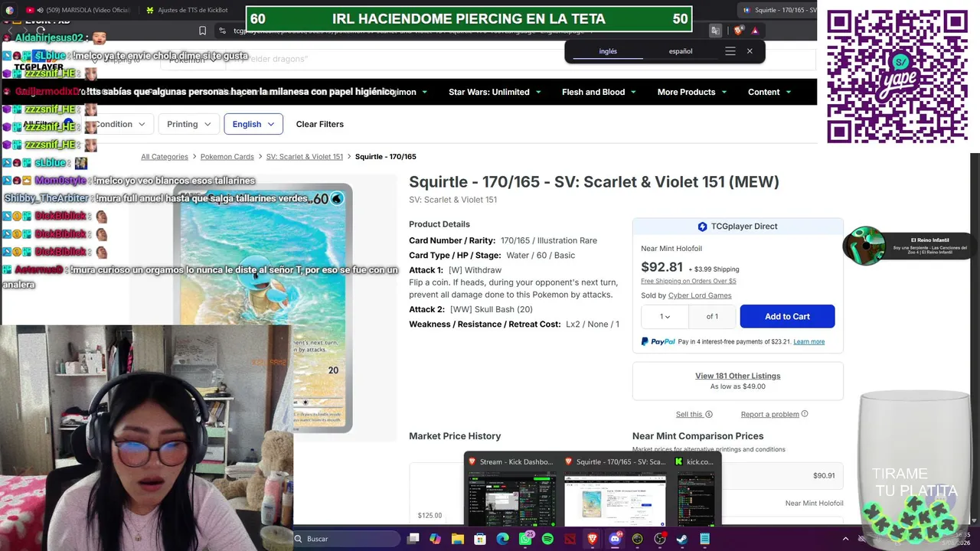
Task: Click the TCGplayer Direct badge icon
Action: tap(702, 227)
